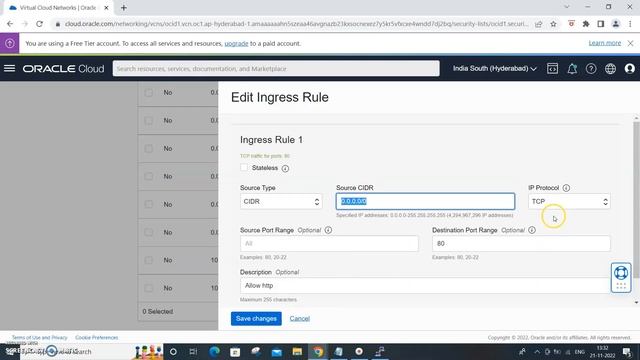Image resolution: width=640 pixels, height=360 pixels.
Task: Reload the page with the browser refresh button
Action: pyautogui.click(x=39, y=24)
